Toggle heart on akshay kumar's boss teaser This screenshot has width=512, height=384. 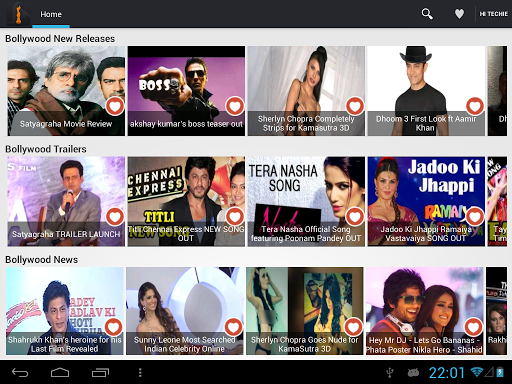click(235, 106)
